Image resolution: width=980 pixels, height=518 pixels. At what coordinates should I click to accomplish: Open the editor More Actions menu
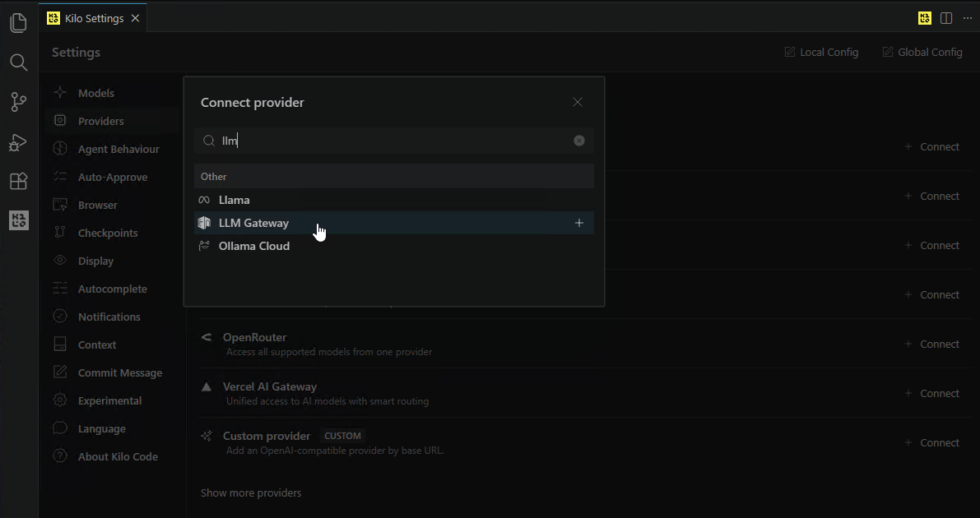968,19
